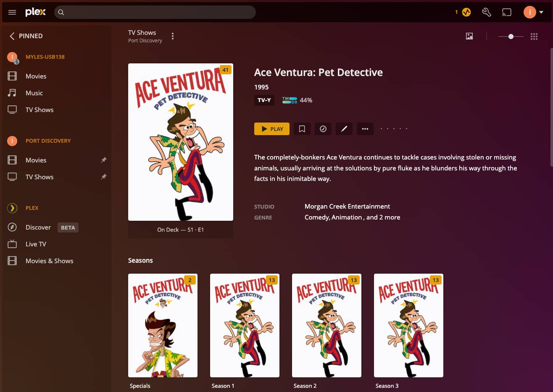
Task: Unpin Movies in Port Discovery
Action: tap(104, 160)
